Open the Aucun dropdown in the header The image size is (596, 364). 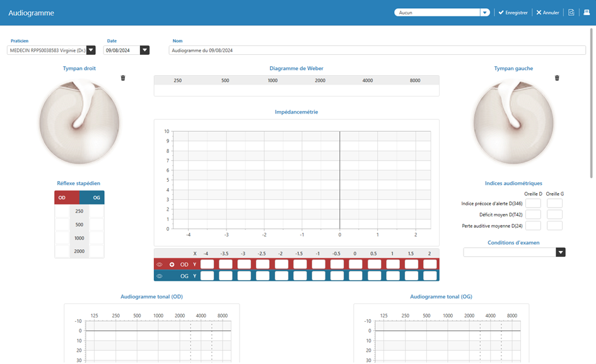coord(484,13)
